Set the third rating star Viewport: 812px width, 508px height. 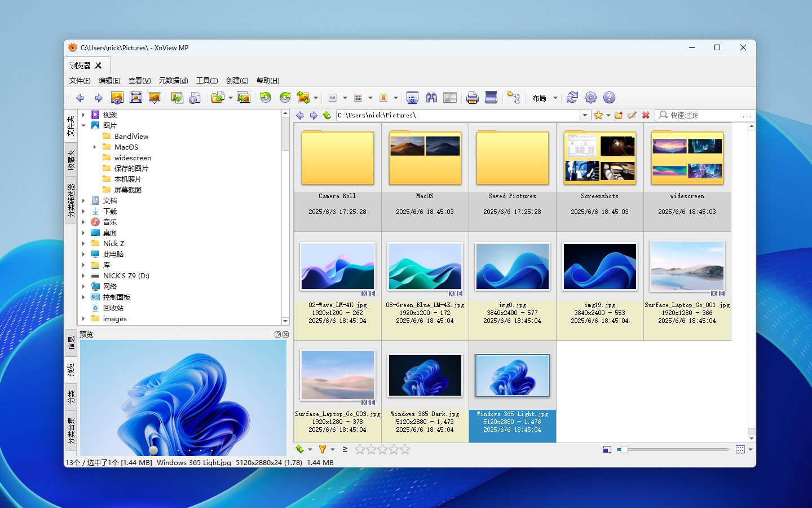click(382, 449)
